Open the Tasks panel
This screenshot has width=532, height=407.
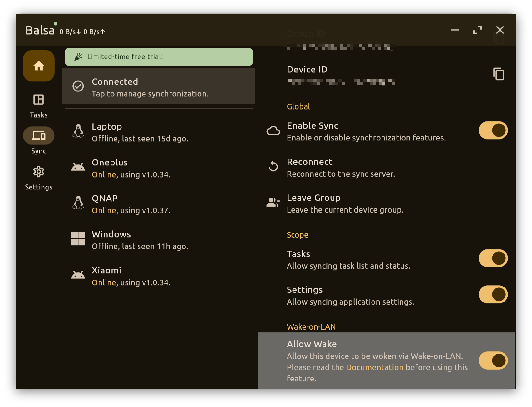pos(39,105)
